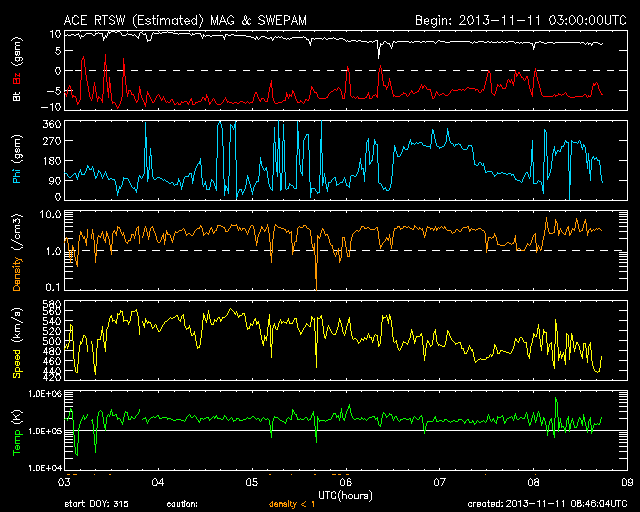640x512 pixels.
Task: Click the '03' hour tick label
Action: [65, 483]
